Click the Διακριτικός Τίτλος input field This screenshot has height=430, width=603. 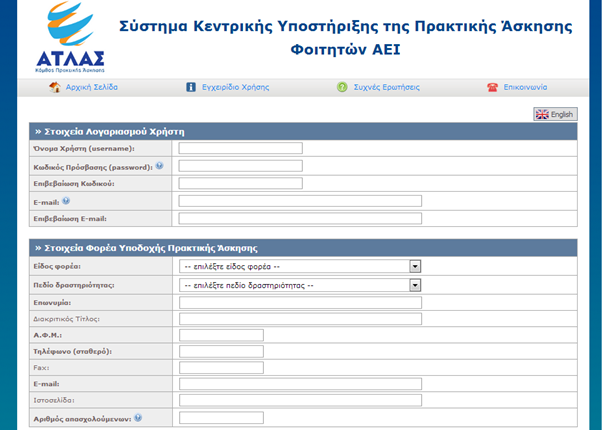[300, 318]
